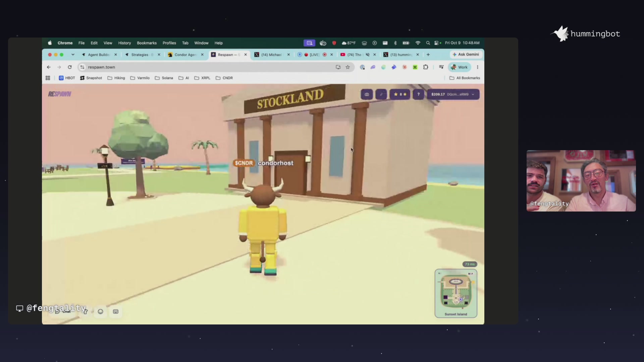Open the question mark help button
The height and width of the screenshot is (362, 644).
418,95
